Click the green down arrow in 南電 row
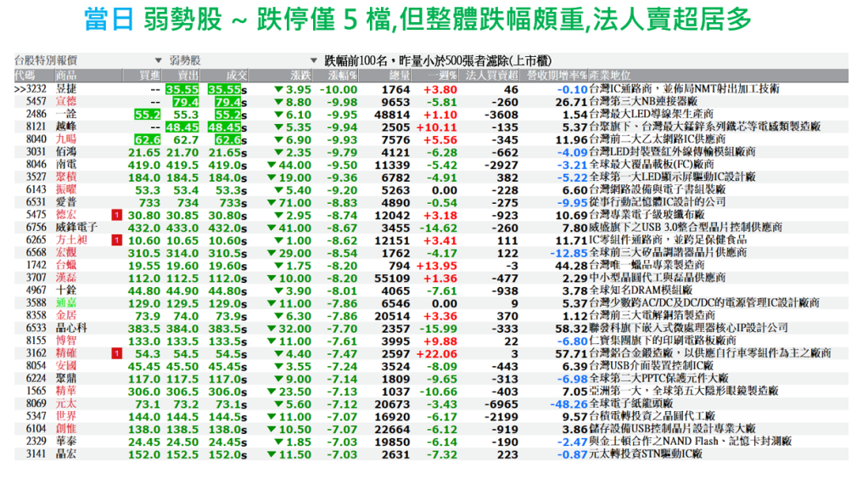Image resolution: width=868 pixels, height=479 pixels. pyautogui.click(x=275, y=165)
